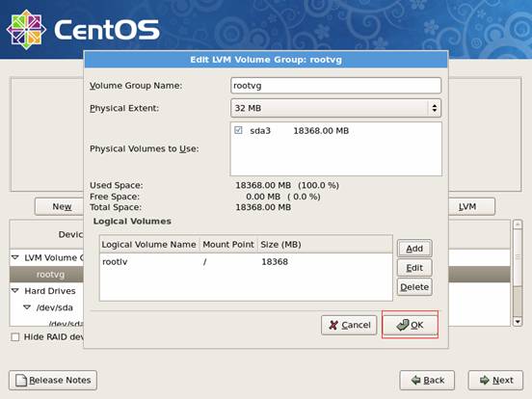Click the scrollbar down arrow of device list

tap(518, 321)
